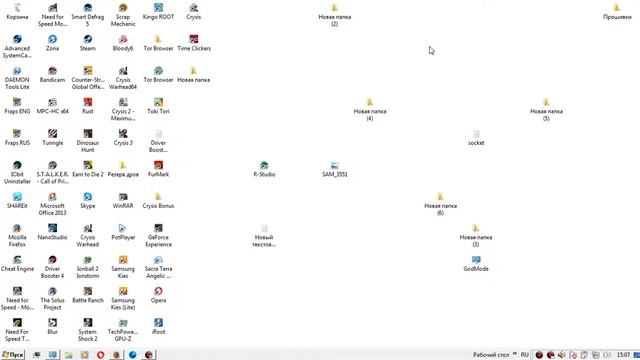Launch Mozilla Firefox desktop shortcut

(17, 235)
